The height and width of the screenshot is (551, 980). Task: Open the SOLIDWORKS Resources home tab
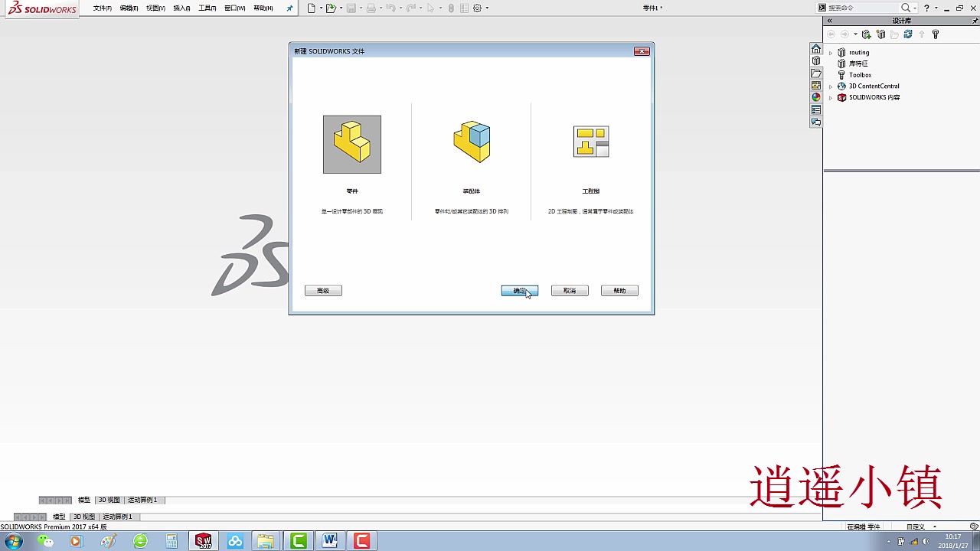tap(816, 49)
